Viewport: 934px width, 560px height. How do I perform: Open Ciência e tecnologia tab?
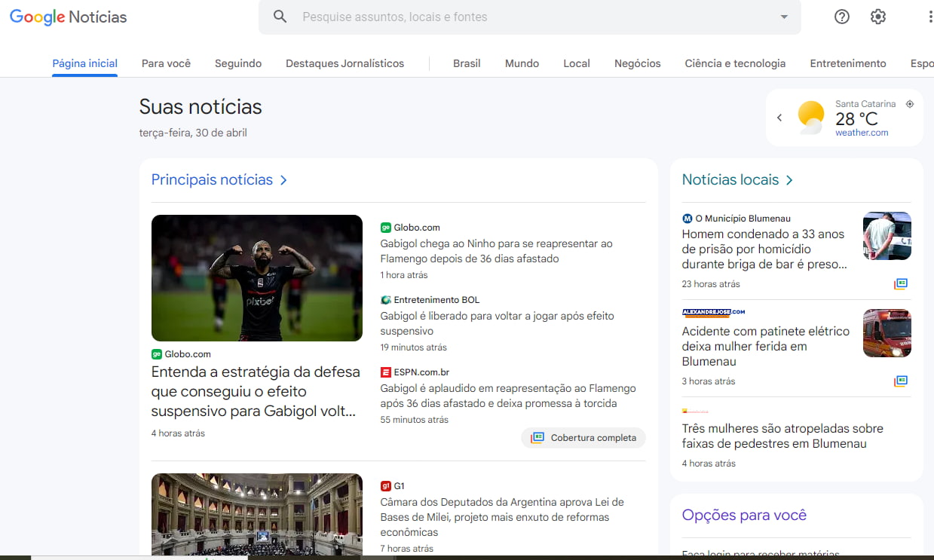pyautogui.click(x=735, y=63)
